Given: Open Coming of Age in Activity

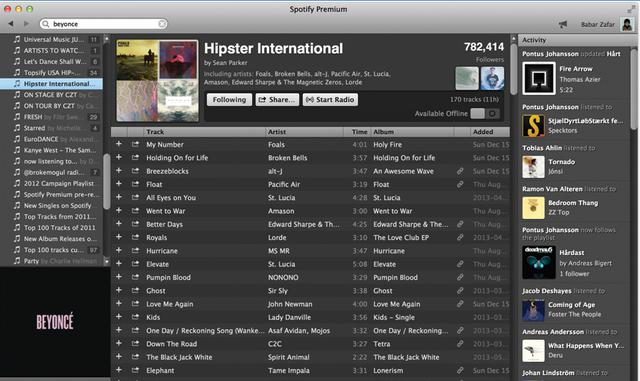Looking at the screenshot, I should (571, 305).
